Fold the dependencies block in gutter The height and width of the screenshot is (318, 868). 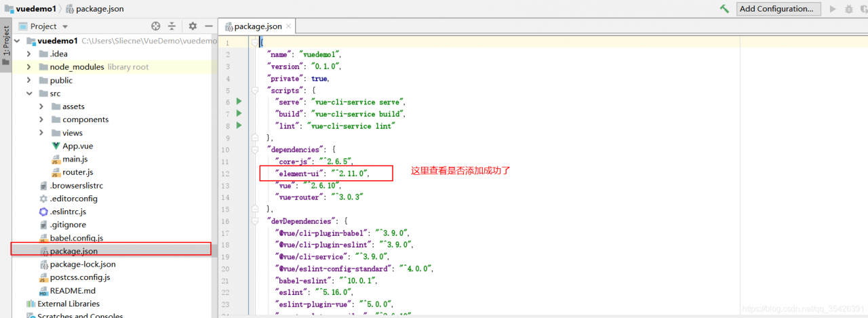click(255, 149)
